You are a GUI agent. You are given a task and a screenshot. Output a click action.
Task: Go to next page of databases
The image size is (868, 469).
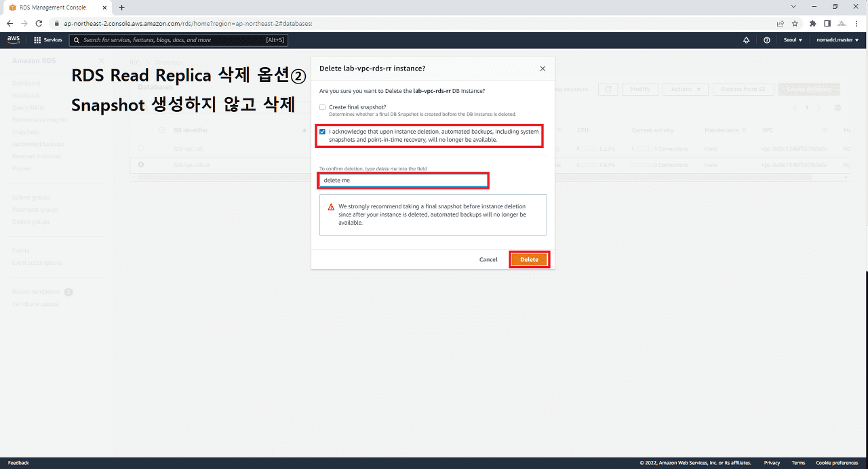tap(818, 107)
